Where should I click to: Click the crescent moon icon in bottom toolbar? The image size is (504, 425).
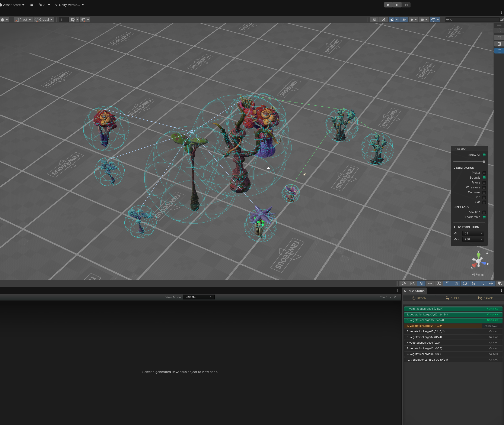465,283
